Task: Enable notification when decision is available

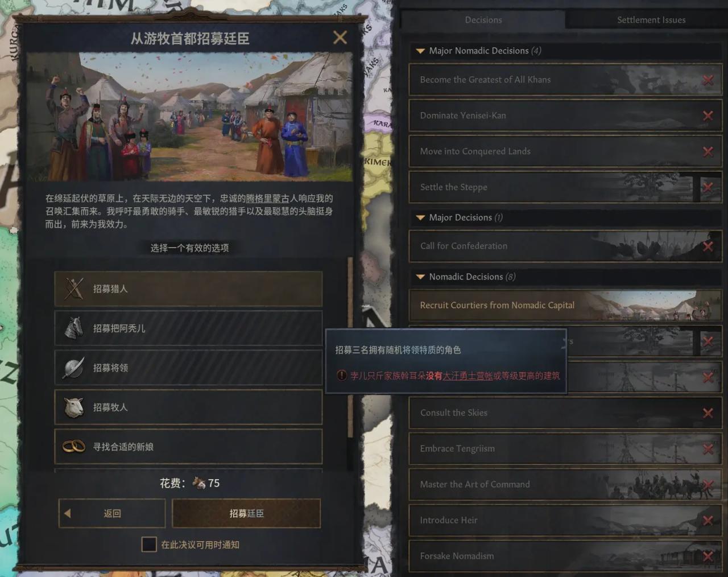Action: (149, 545)
